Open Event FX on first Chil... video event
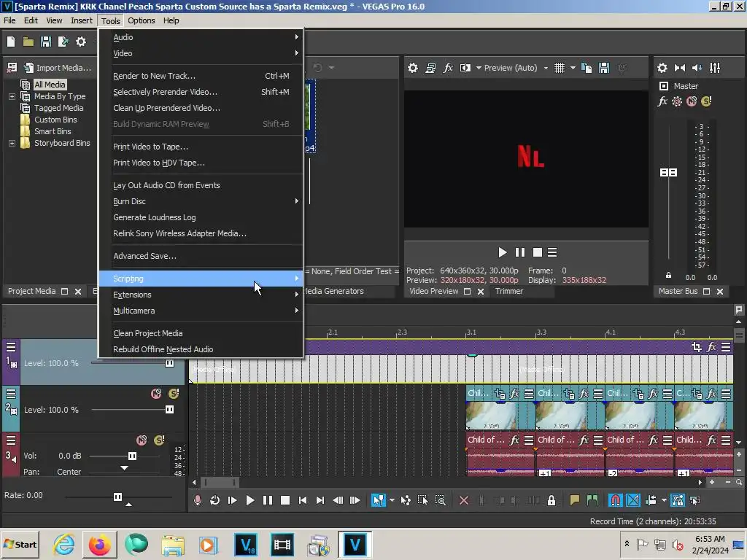 (x=514, y=394)
